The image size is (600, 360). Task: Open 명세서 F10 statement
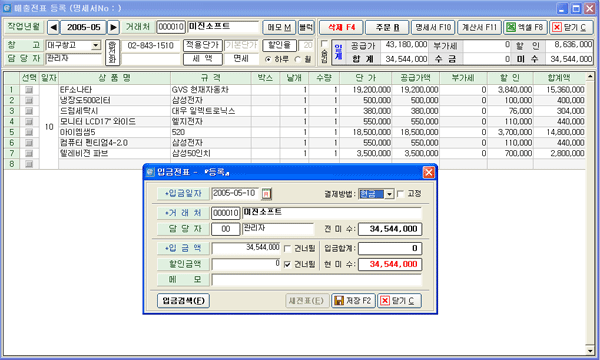pos(433,27)
